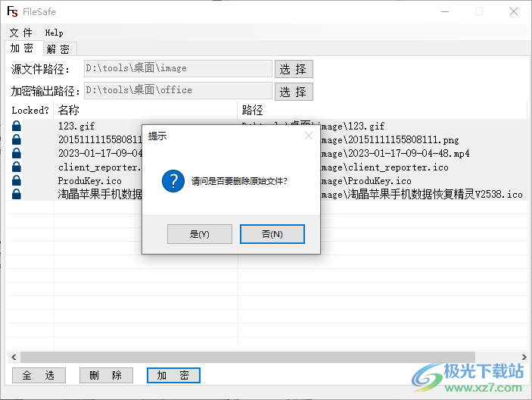The height and width of the screenshot is (400, 532).
Task: Switch to the 解密 tab
Action: coord(58,49)
